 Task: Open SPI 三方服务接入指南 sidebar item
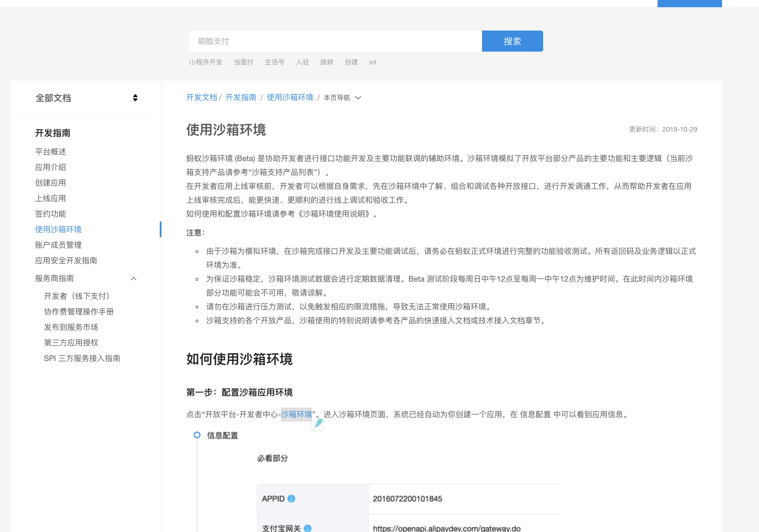click(x=82, y=358)
